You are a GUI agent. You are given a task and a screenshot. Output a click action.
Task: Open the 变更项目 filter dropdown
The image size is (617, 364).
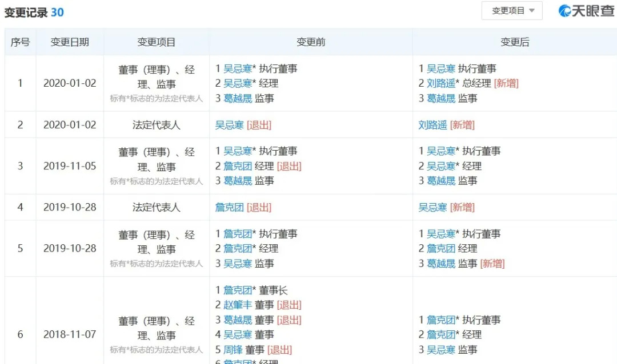tap(511, 11)
